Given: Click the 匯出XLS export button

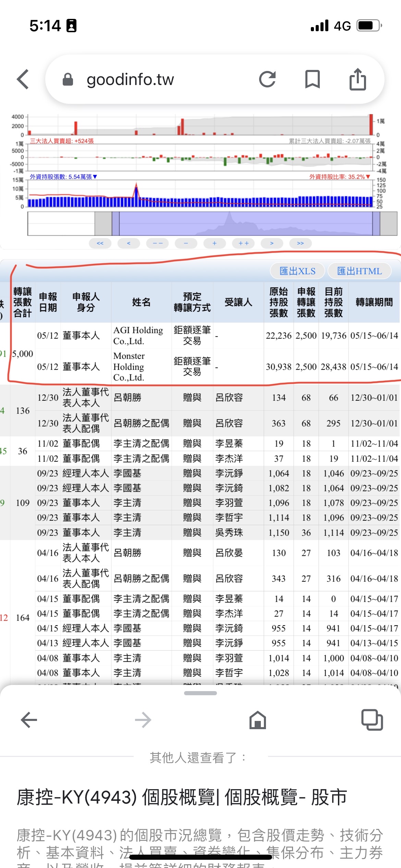Looking at the screenshot, I should click(297, 271).
